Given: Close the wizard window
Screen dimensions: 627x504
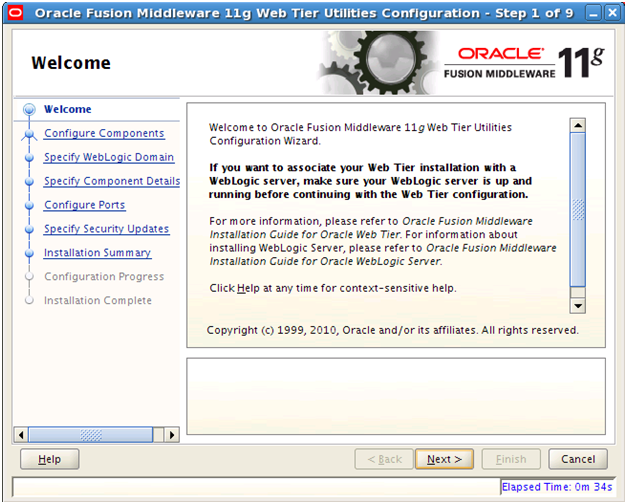Looking at the screenshot, I should [x=613, y=14].
